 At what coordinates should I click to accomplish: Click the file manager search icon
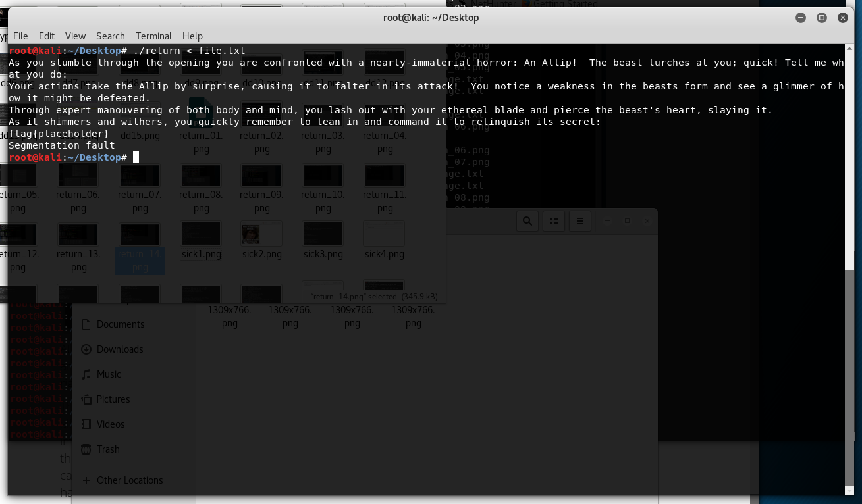coord(527,221)
